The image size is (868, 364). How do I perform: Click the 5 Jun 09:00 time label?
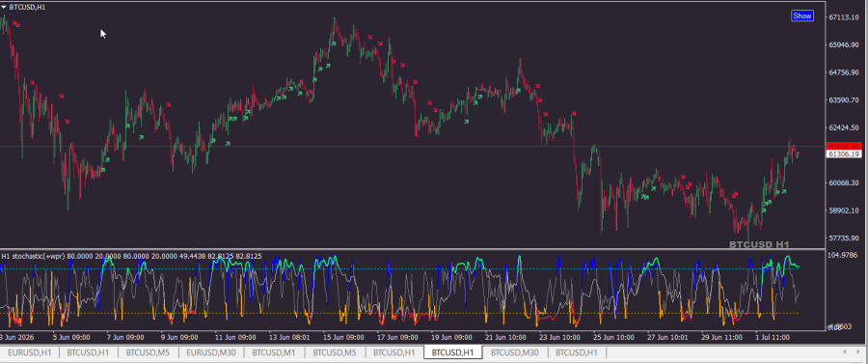point(71,337)
